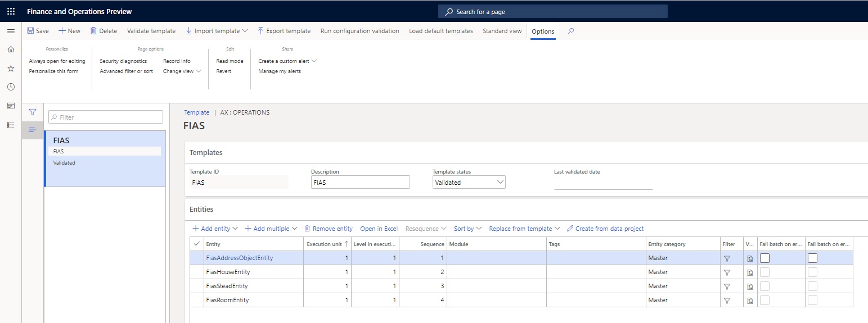Click Validate template menu item
Viewport: 868px width, 323px height.
pyautogui.click(x=151, y=31)
